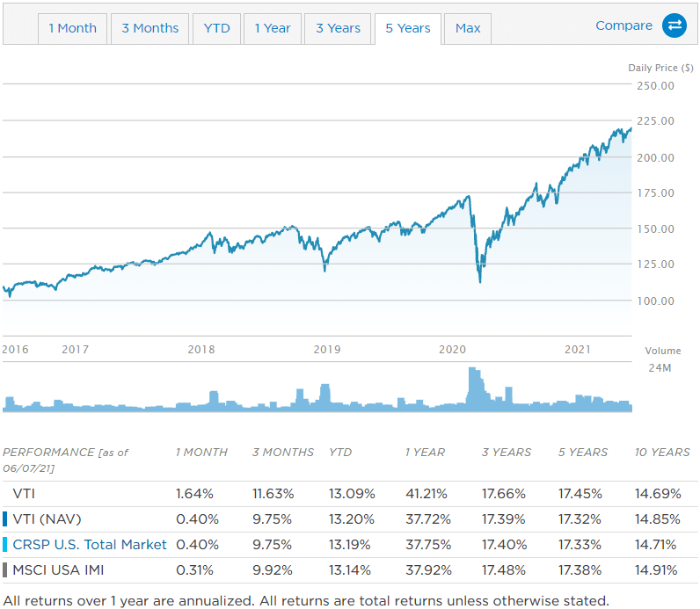Image resolution: width=700 pixels, height=609 pixels.
Task: Click the 10 YEARS column header
Action: pos(662,453)
